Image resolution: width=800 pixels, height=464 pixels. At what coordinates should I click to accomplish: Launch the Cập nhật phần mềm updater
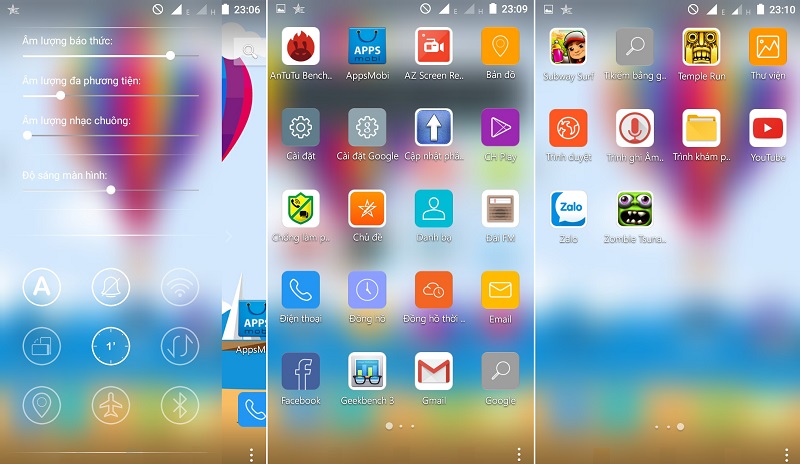[434, 127]
